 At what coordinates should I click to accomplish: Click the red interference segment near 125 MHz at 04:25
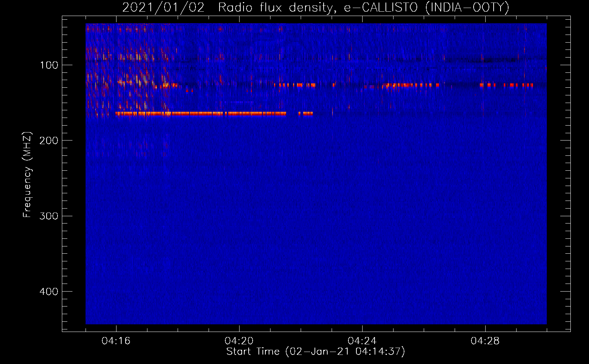pos(411,85)
